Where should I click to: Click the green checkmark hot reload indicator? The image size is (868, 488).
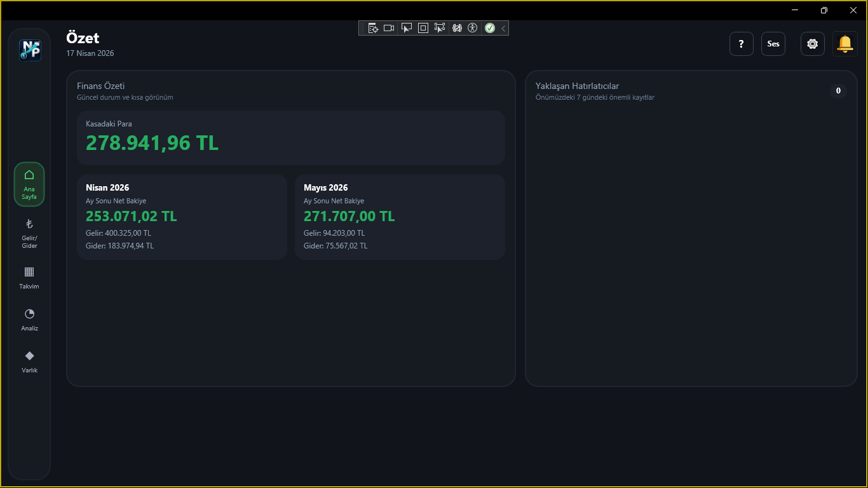coord(490,28)
